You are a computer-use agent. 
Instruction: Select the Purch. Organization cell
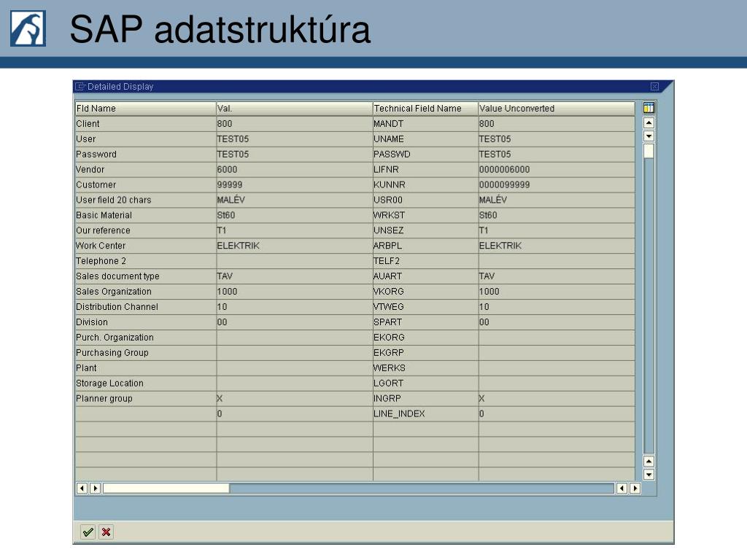[145, 337]
